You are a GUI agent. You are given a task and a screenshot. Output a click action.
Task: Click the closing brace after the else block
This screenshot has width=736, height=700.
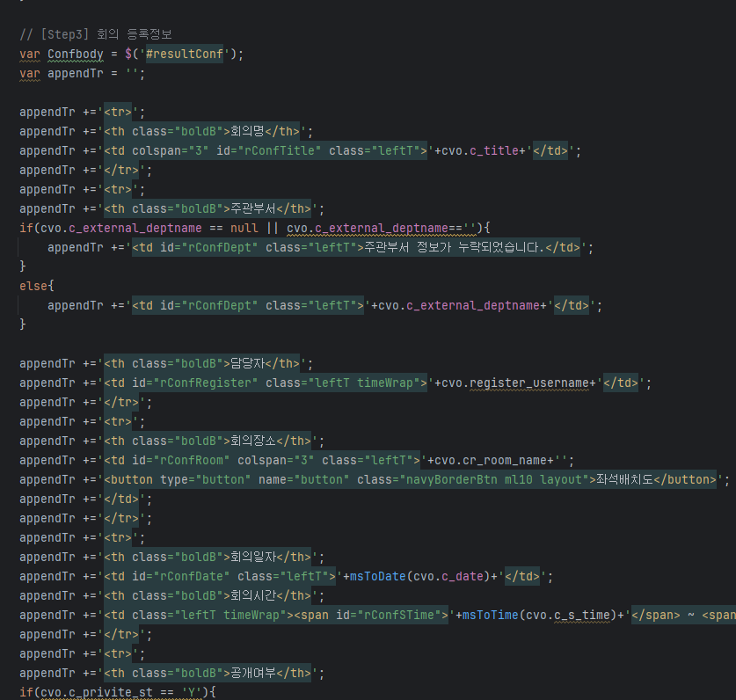pos(23,324)
